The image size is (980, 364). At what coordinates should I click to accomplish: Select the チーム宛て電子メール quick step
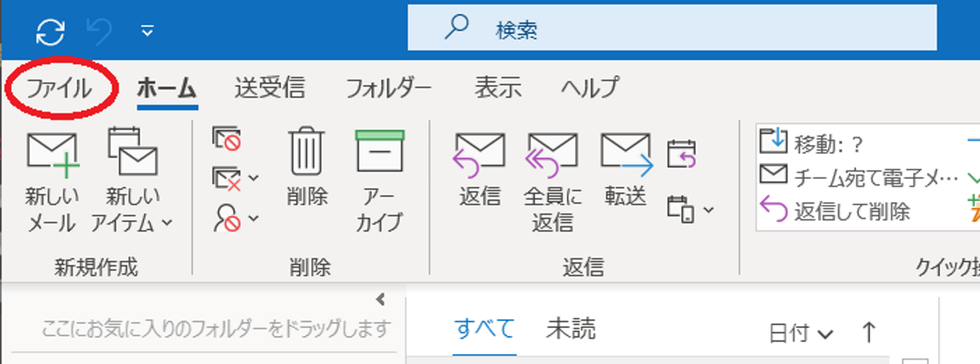click(859, 177)
